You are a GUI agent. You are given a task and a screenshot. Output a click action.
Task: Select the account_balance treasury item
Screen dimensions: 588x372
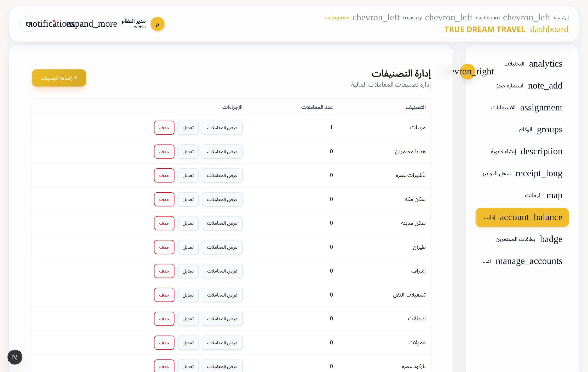[x=522, y=217]
